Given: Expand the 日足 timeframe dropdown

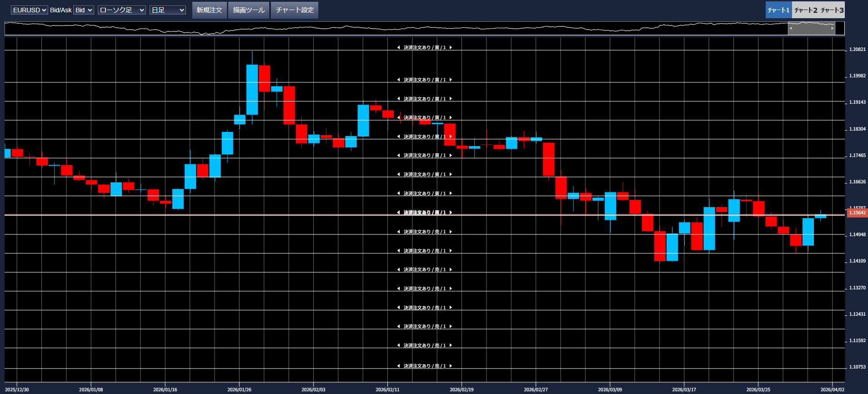Looking at the screenshot, I should (x=167, y=10).
